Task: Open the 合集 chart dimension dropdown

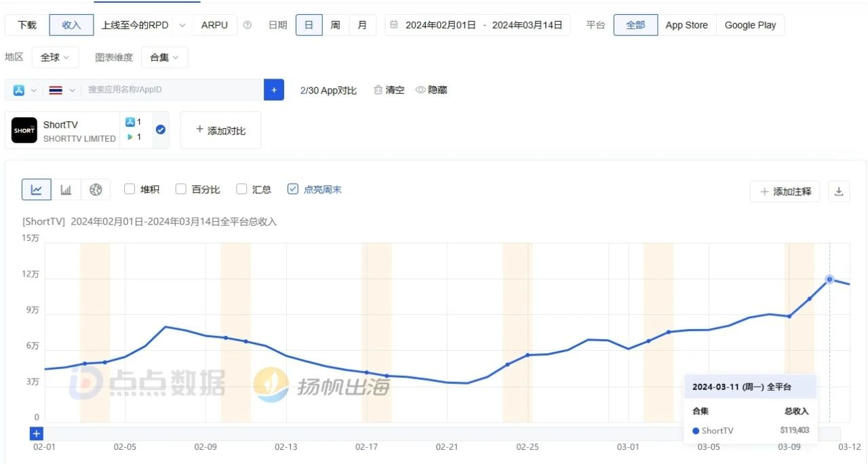Action: 164,57
